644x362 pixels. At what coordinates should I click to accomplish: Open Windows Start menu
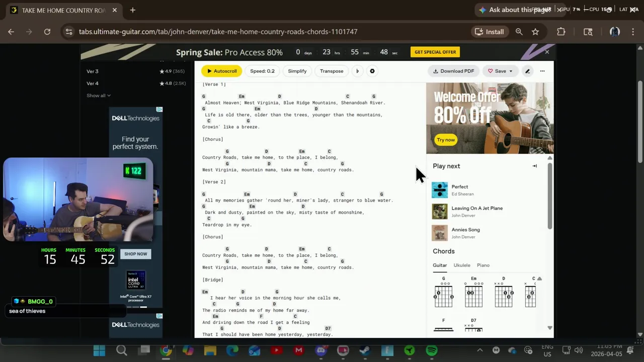99,350
